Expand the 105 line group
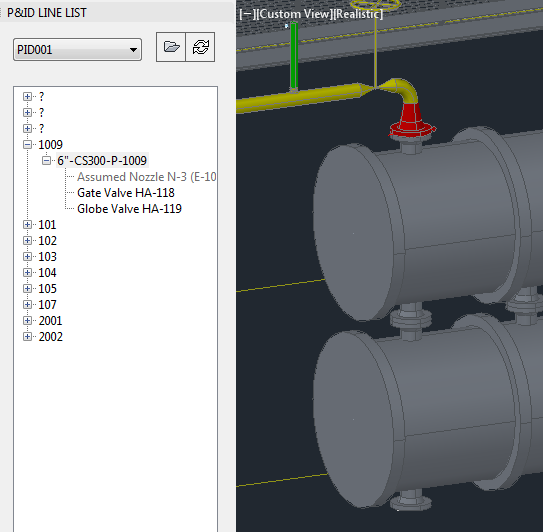The height and width of the screenshot is (532, 543). click(x=27, y=289)
